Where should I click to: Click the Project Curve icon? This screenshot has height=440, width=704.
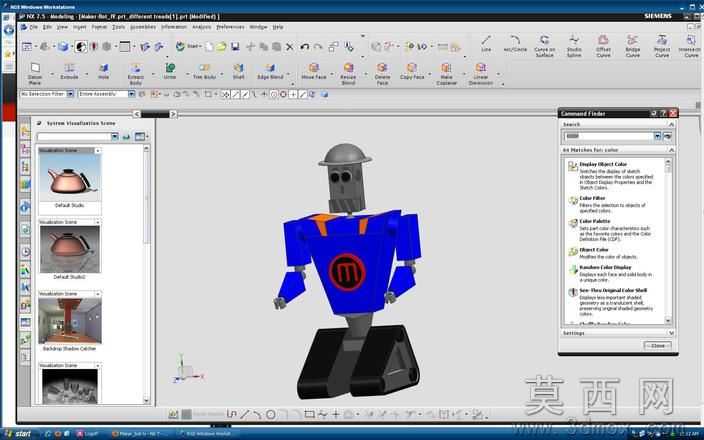click(662, 40)
